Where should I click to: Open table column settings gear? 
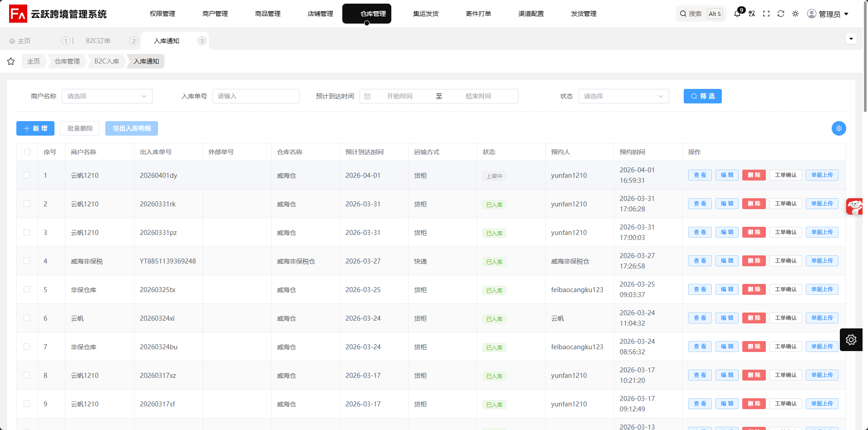point(839,128)
